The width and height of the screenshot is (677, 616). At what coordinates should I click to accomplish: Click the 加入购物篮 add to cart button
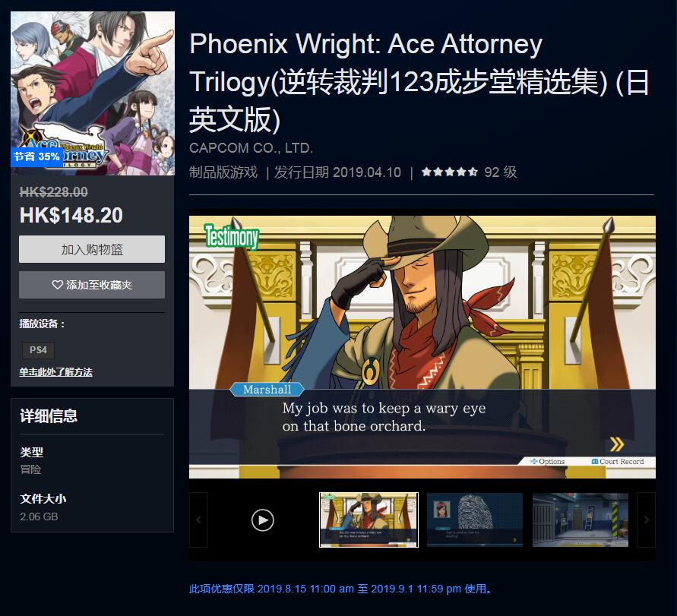(x=91, y=249)
